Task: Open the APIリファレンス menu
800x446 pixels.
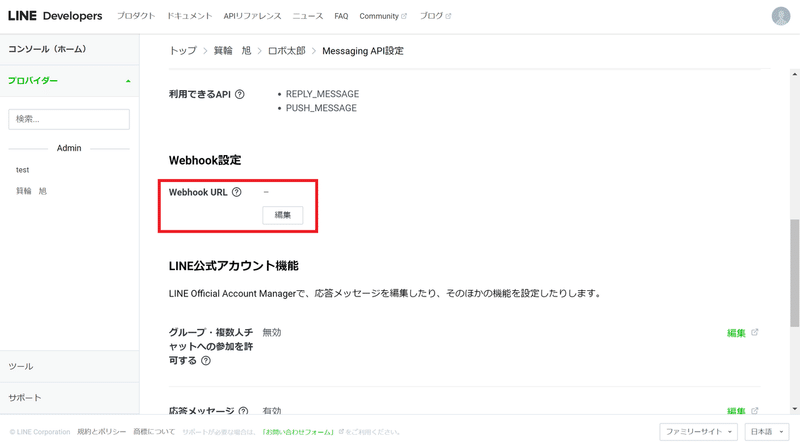Action: point(252,16)
